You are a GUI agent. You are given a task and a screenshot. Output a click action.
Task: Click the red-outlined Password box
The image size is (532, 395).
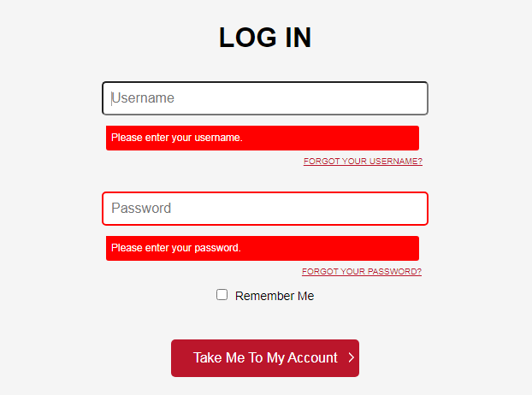click(x=265, y=209)
